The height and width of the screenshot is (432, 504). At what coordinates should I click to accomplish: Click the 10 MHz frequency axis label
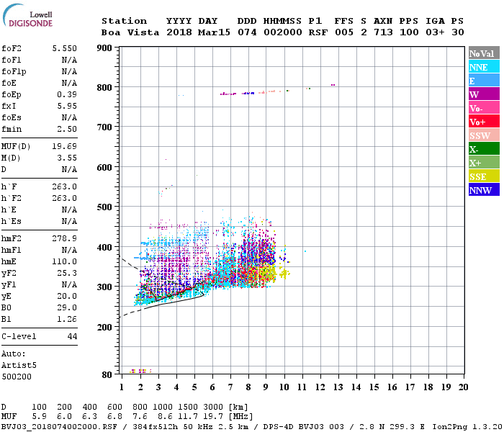click(x=284, y=387)
